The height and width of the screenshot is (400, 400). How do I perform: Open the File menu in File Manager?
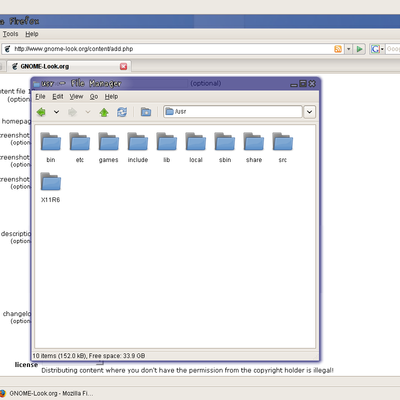(40, 97)
